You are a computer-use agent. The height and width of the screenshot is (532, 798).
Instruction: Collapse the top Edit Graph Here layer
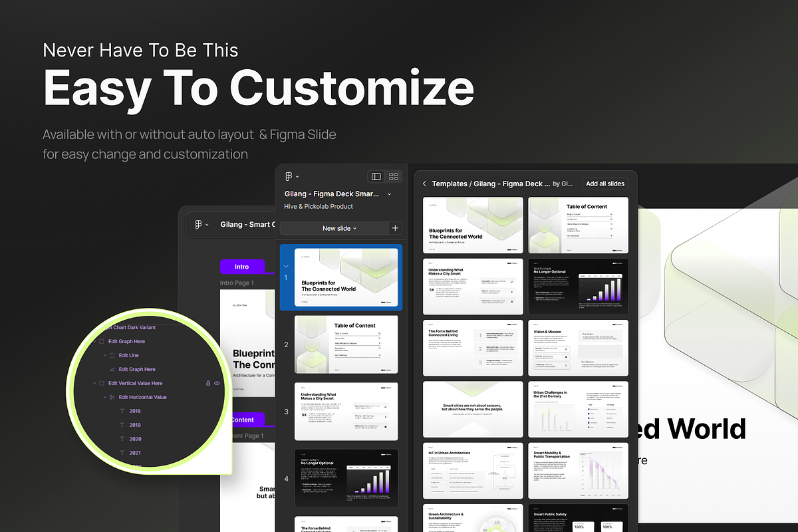coord(94,341)
